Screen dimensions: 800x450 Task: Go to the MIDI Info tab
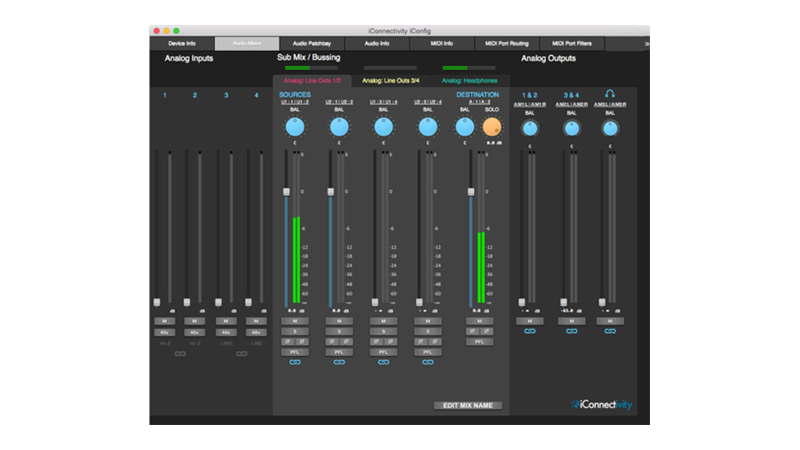click(x=442, y=44)
